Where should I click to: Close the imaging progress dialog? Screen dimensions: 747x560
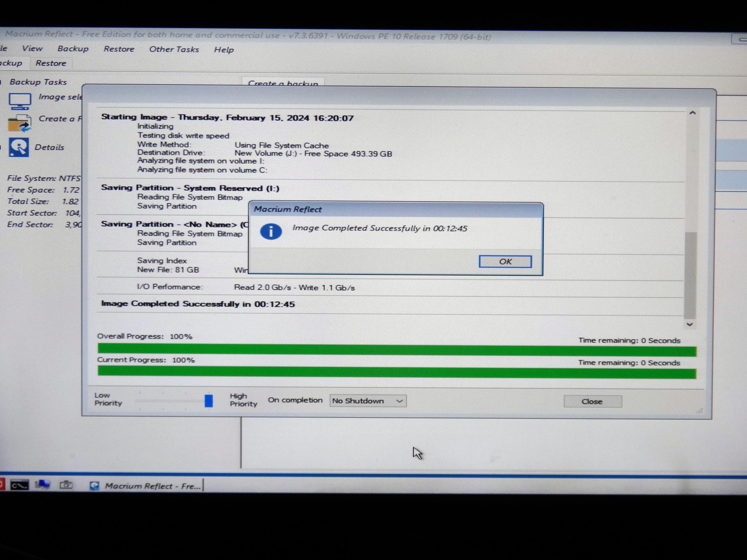[593, 401]
